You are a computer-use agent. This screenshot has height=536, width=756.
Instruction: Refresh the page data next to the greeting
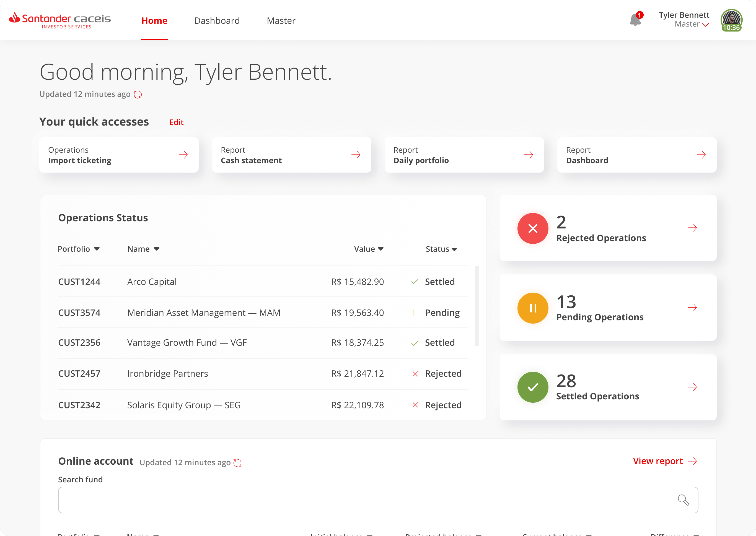138,94
